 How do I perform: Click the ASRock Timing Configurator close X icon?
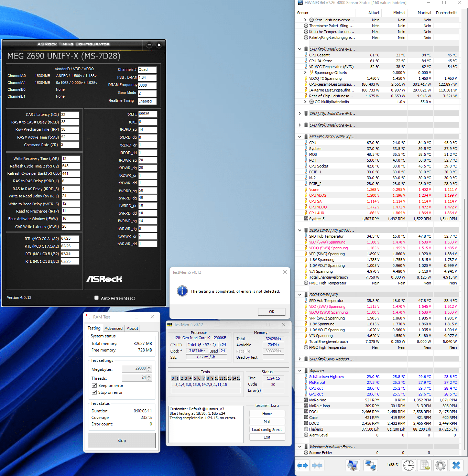point(159,45)
